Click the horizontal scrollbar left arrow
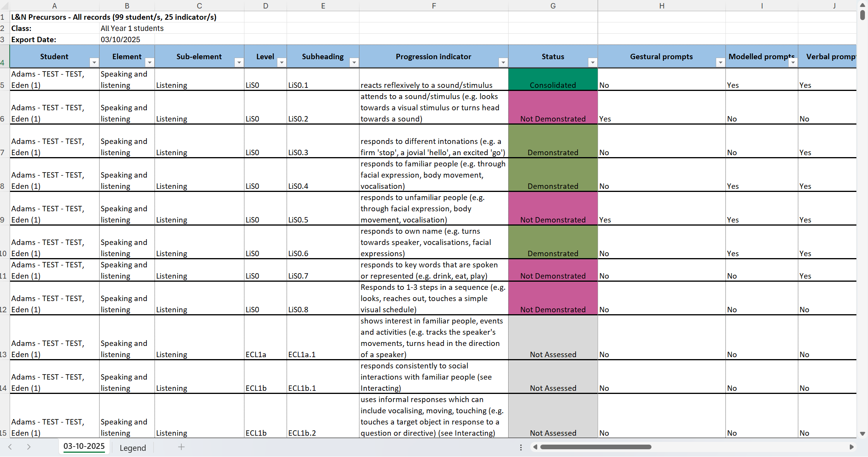 click(x=535, y=447)
